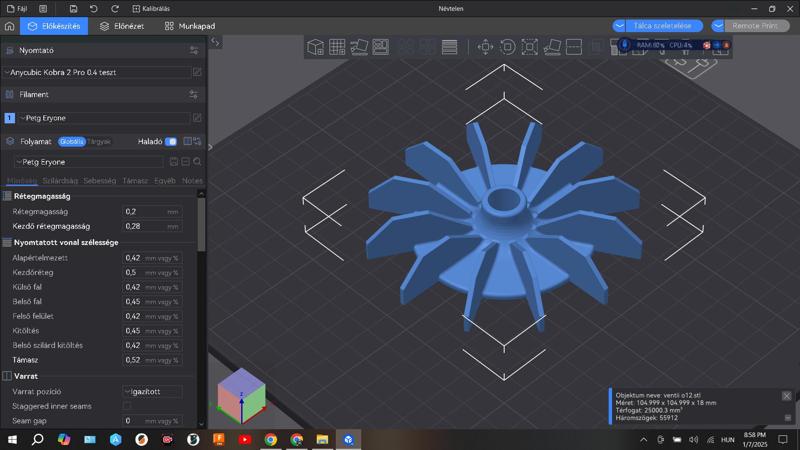
Task: Switch to the Előnézet tab
Action: coord(122,26)
